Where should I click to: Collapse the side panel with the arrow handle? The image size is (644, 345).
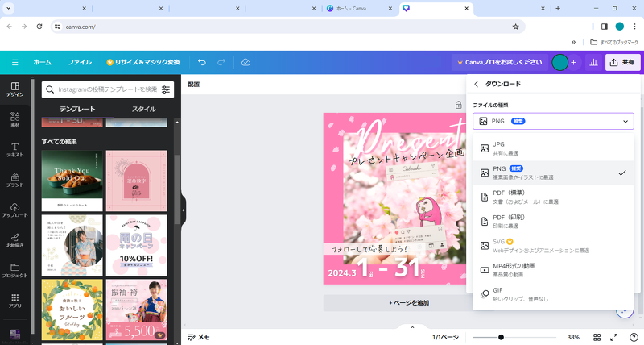[184, 210]
